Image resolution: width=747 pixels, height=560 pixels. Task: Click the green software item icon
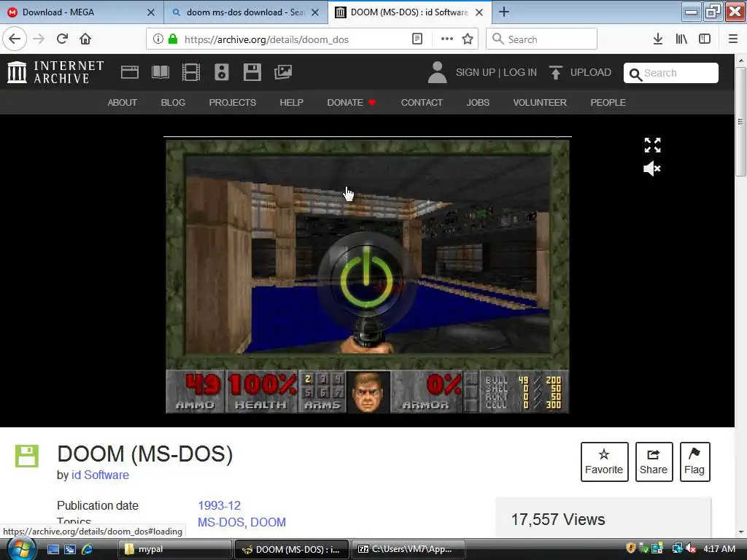click(x=27, y=456)
